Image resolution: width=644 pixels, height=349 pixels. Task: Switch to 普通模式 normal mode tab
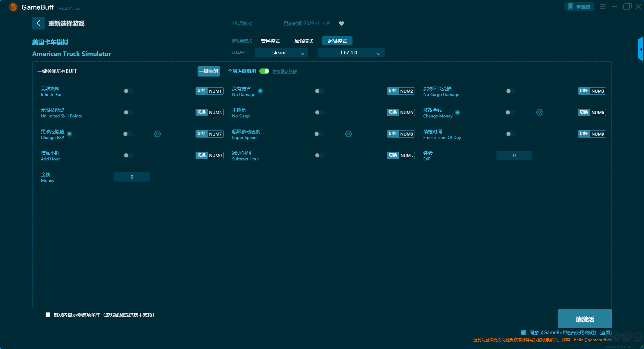pyautogui.click(x=270, y=41)
